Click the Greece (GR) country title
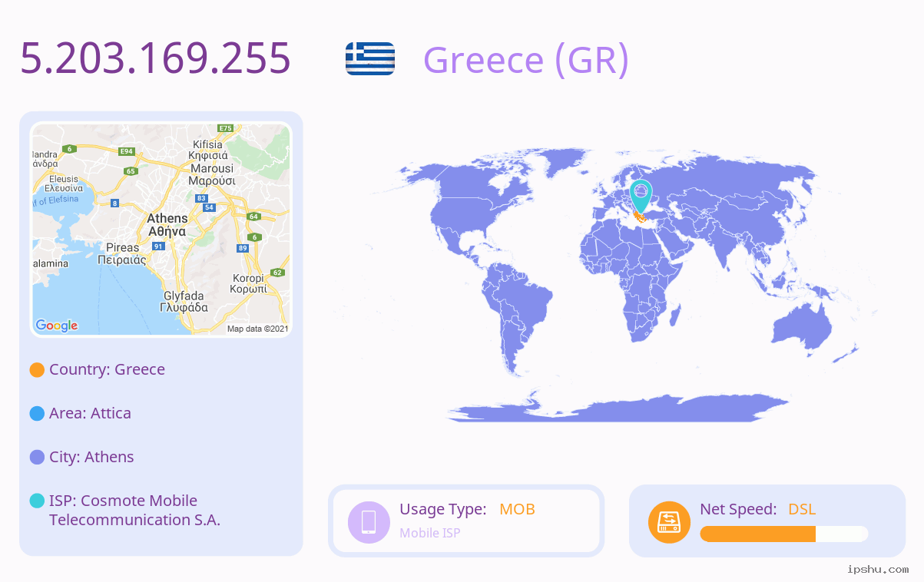The height and width of the screenshot is (582, 924). (526, 60)
